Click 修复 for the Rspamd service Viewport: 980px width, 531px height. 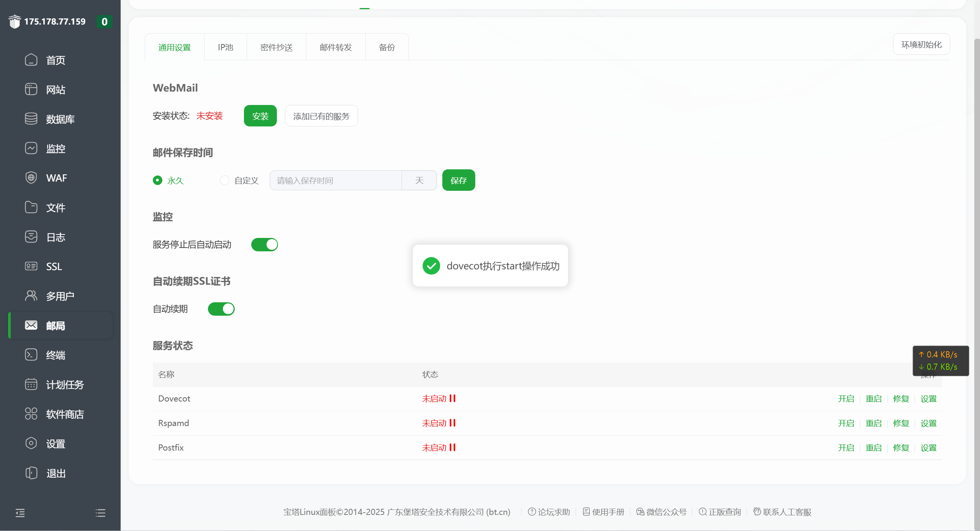[x=901, y=423]
